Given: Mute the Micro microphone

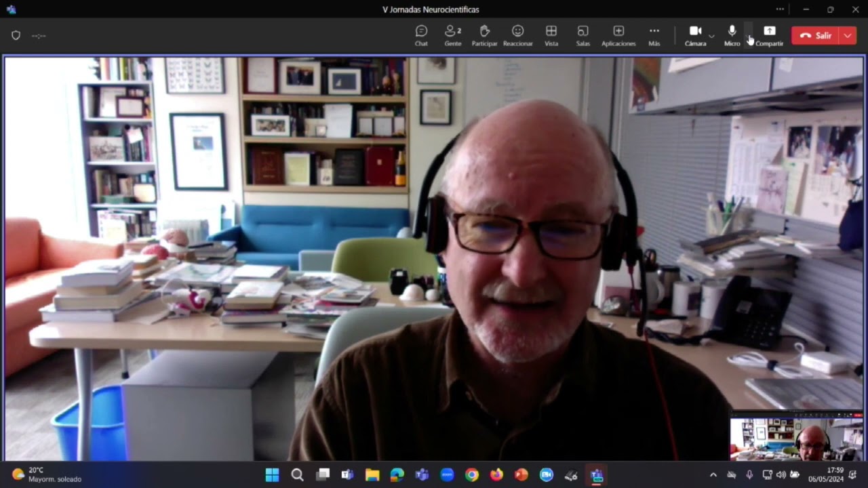Looking at the screenshot, I should point(732,35).
